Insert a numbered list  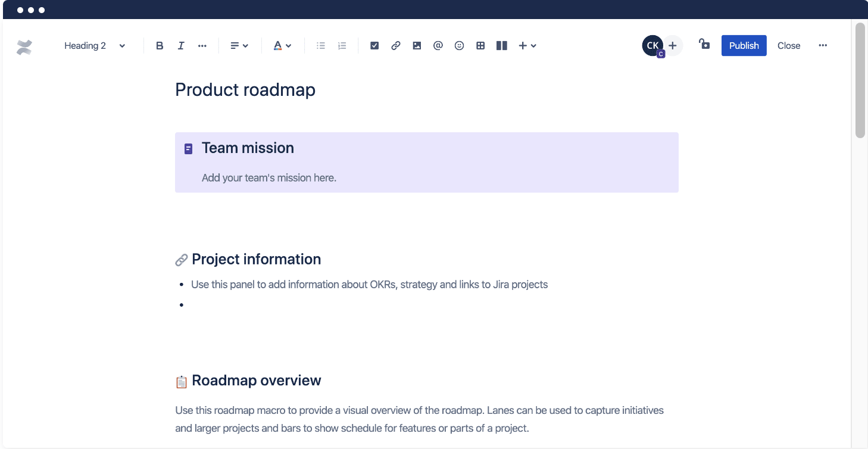[x=342, y=45]
